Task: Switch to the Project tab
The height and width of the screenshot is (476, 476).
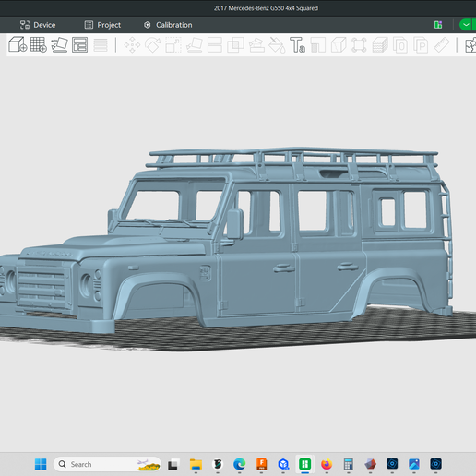Action: click(102, 25)
